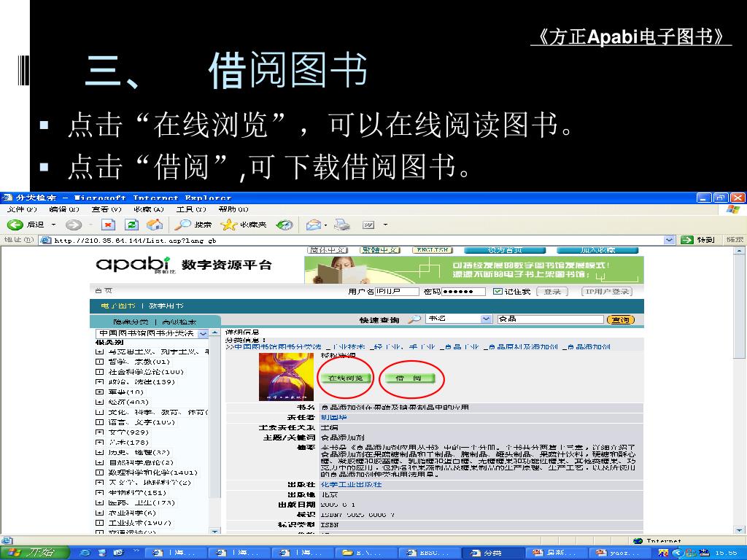Screen dimensions: 747x560
Task: Click the Edit page toolbar icon
Action: coord(368,225)
